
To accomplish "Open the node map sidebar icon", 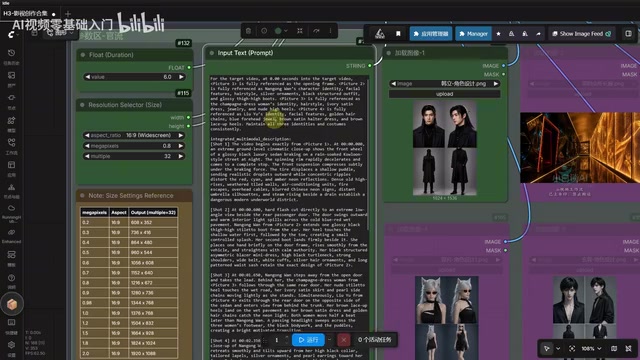I will (x=11, y=187).
